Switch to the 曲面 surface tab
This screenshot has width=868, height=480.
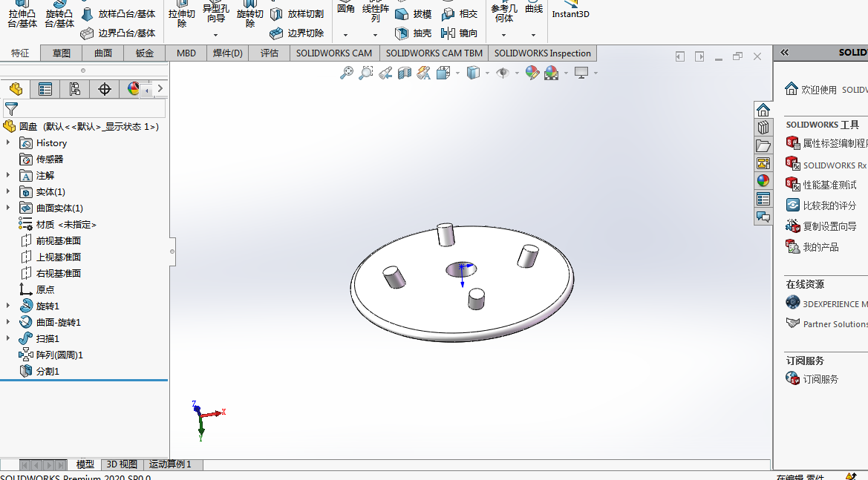pos(103,53)
